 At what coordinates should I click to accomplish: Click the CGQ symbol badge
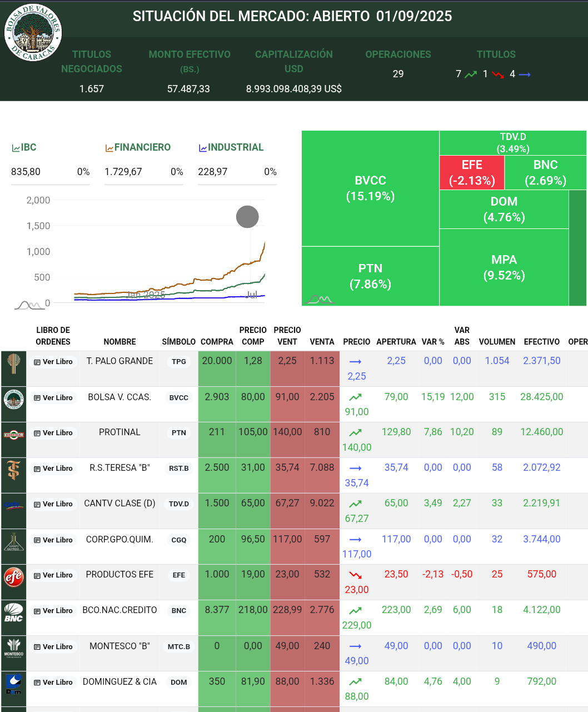coord(179,540)
